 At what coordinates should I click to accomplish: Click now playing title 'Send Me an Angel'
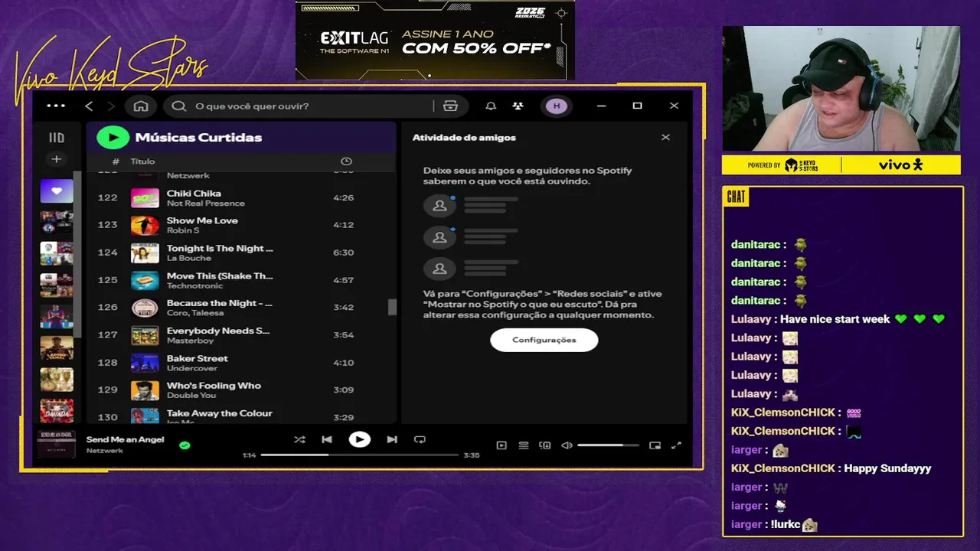pos(125,439)
